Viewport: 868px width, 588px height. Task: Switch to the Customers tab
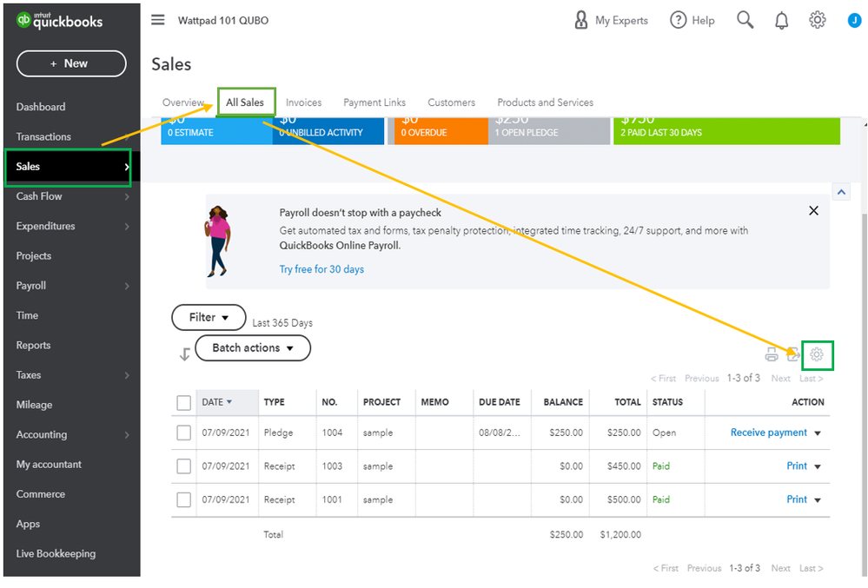click(x=451, y=102)
